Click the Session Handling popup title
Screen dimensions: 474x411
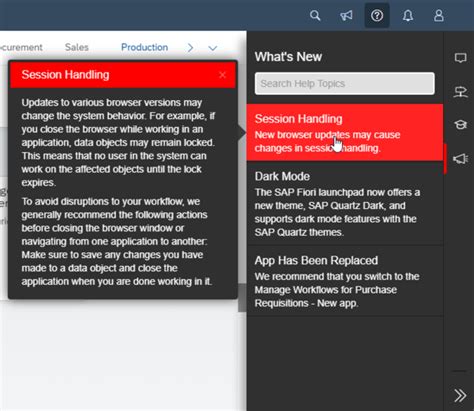pyautogui.click(x=65, y=75)
